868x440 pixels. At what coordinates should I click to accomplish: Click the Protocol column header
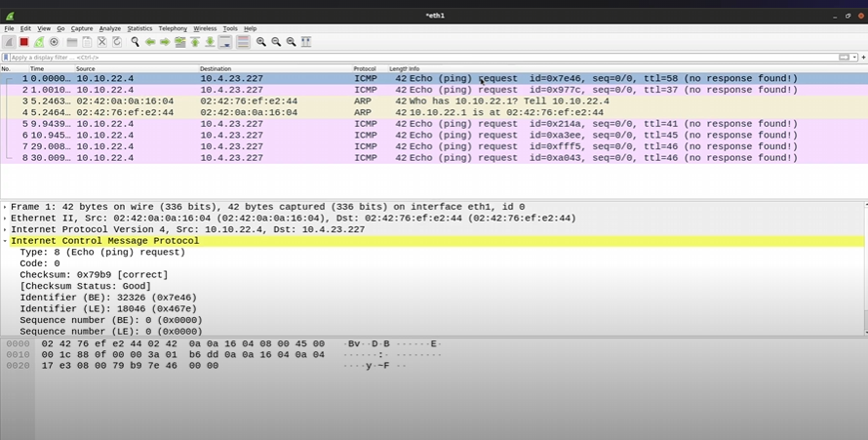tap(365, 68)
